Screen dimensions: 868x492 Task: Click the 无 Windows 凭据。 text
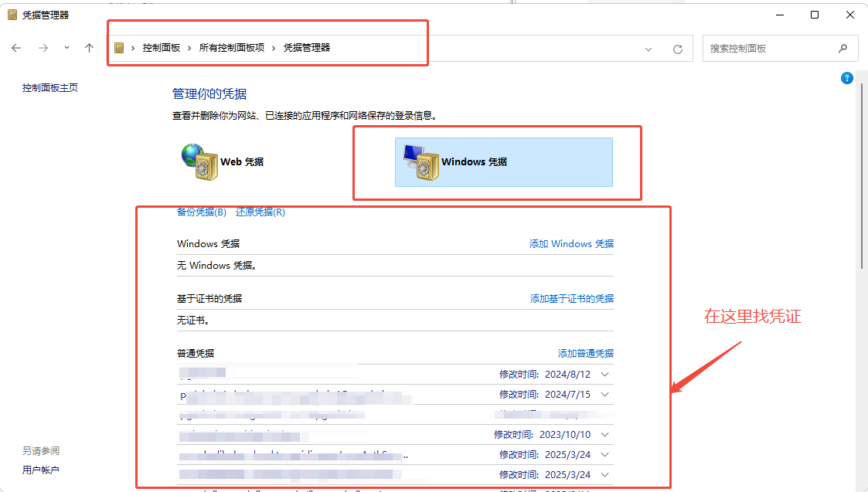tap(217, 266)
